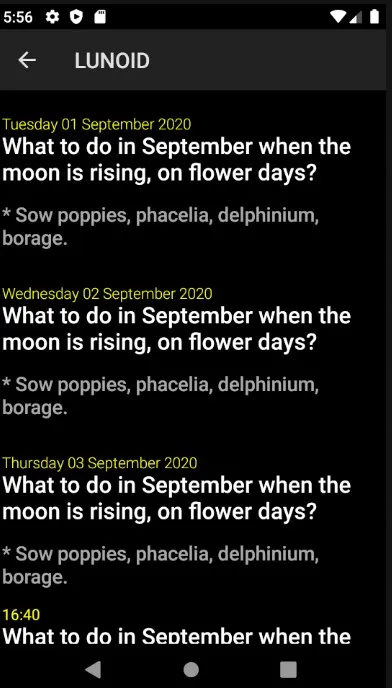Tap the back arrow in the header

click(x=27, y=60)
